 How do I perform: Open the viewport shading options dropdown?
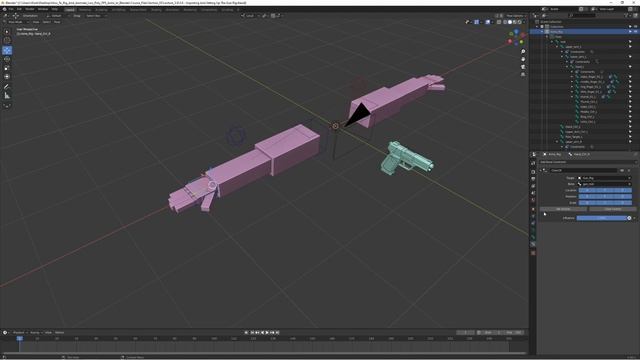[x=524, y=22]
